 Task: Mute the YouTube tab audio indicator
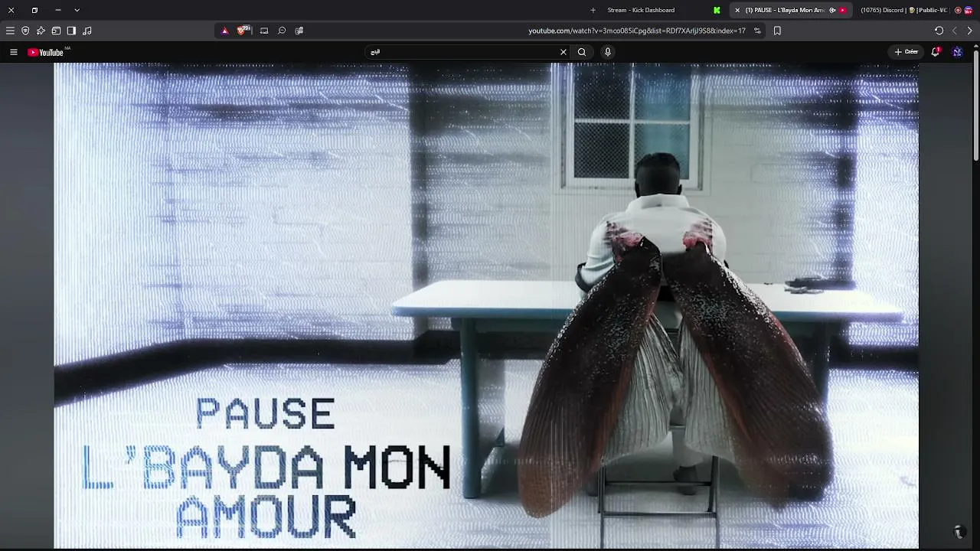(x=832, y=10)
